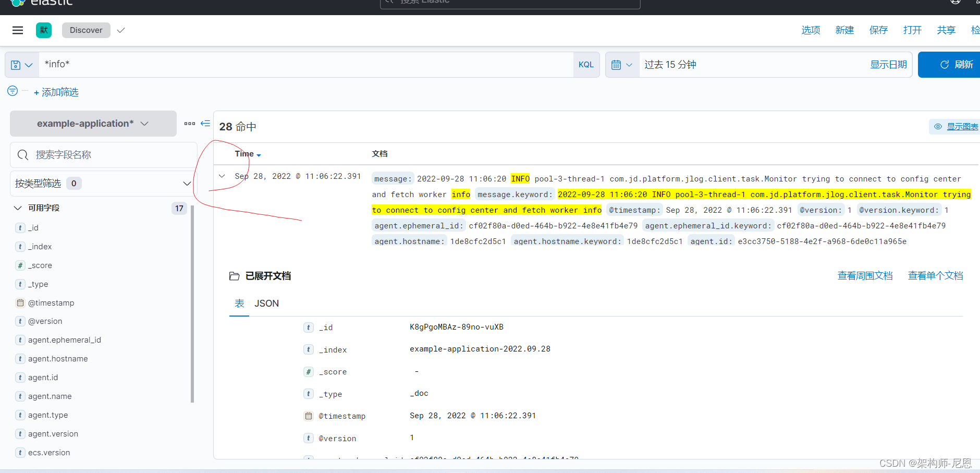The width and height of the screenshot is (980, 473).
Task: Click the query input containing *info*
Action: (x=306, y=65)
